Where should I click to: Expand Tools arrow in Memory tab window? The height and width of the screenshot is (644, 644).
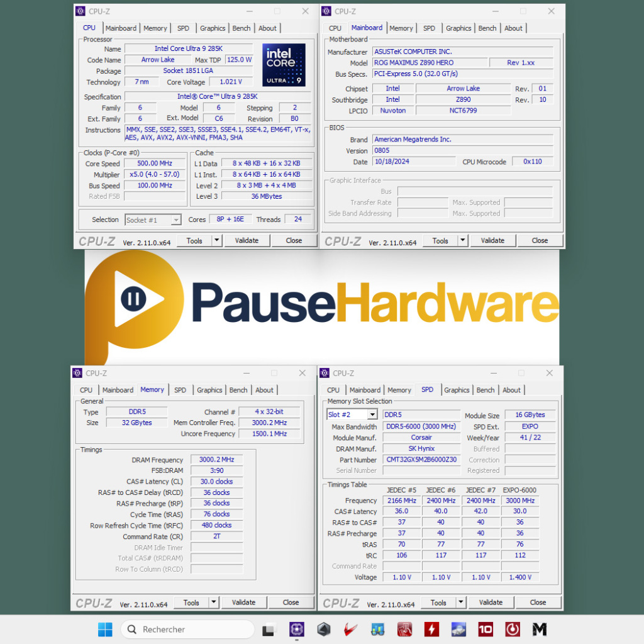click(x=214, y=602)
